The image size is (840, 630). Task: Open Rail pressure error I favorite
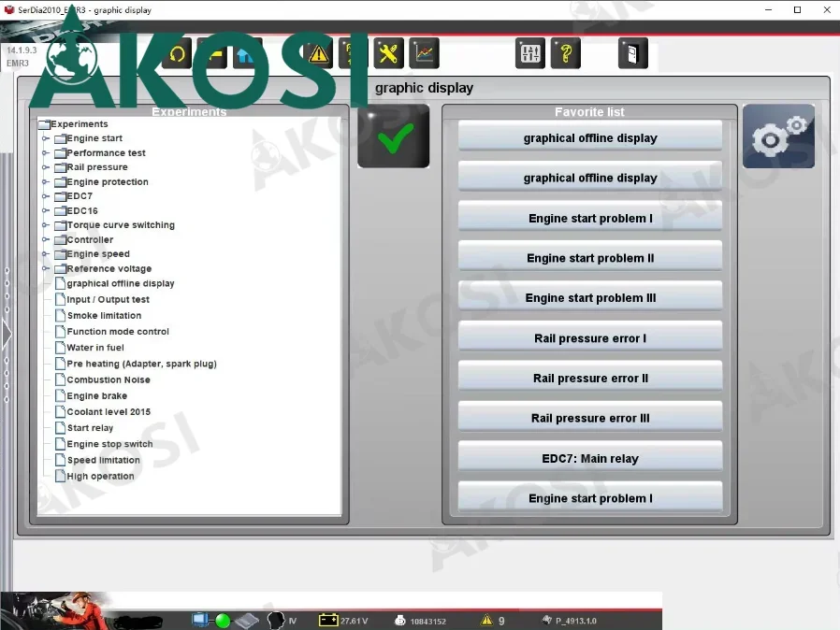coord(590,338)
